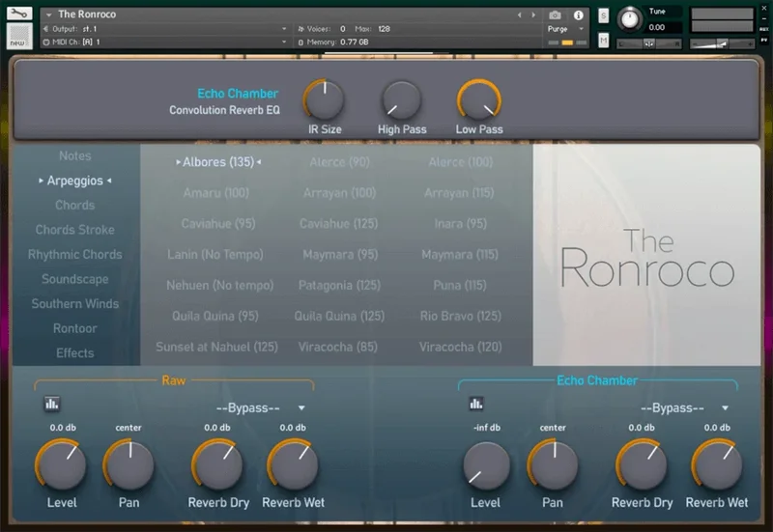Show instrument info via the i icon
The image size is (773, 532).
coord(578,15)
